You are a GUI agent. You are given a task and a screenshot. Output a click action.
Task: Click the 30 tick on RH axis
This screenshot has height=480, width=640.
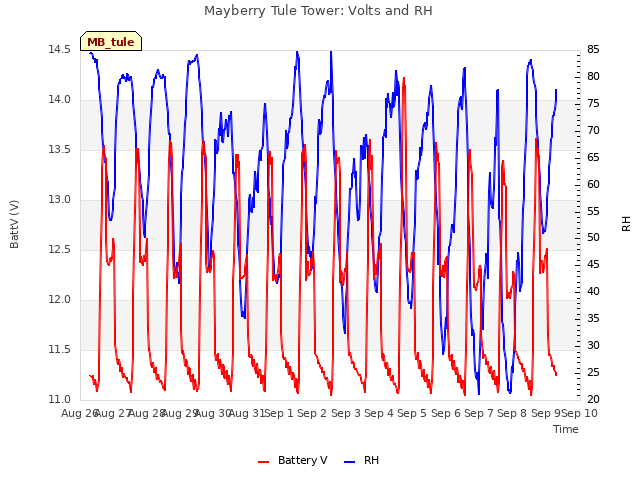[x=593, y=345]
